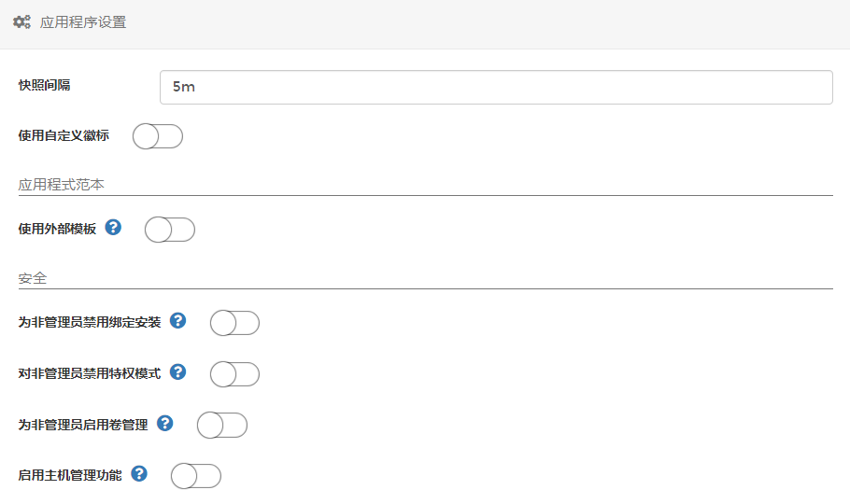Click the 使用自定义徽标 label text
The height and width of the screenshot is (504, 850).
tap(64, 135)
